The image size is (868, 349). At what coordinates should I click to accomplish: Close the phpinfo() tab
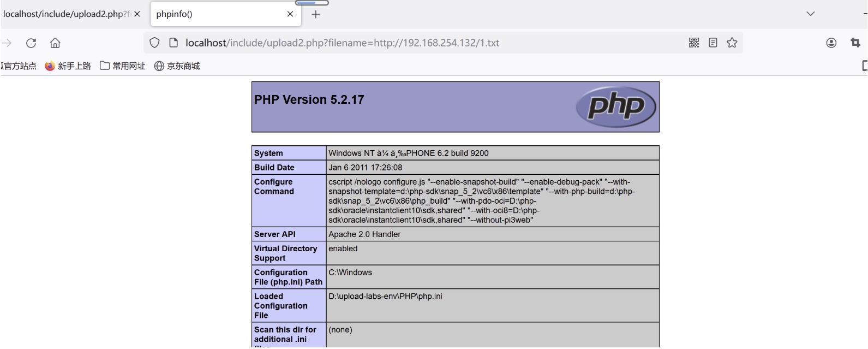point(290,14)
